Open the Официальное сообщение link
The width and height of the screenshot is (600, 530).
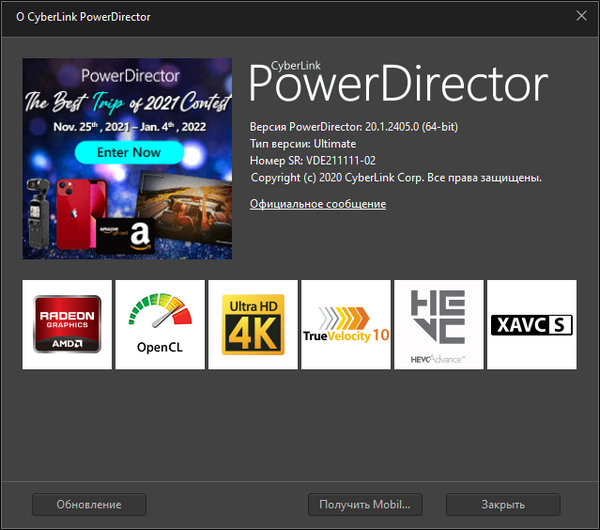[317, 204]
